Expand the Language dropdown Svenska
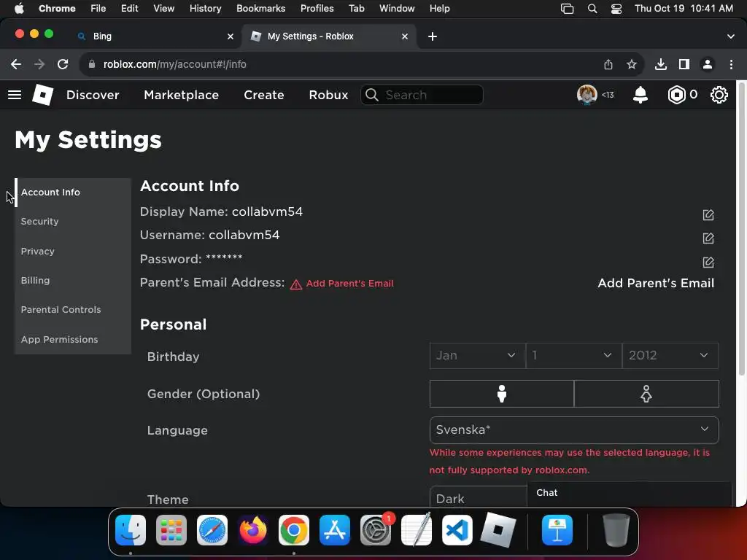 pos(574,430)
